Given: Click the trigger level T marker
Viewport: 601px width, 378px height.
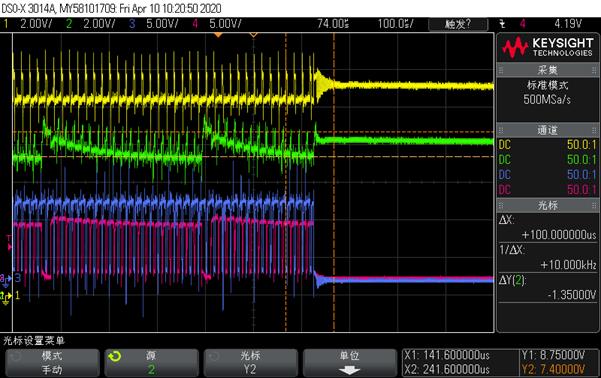Looking at the screenshot, I should [9, 243].
